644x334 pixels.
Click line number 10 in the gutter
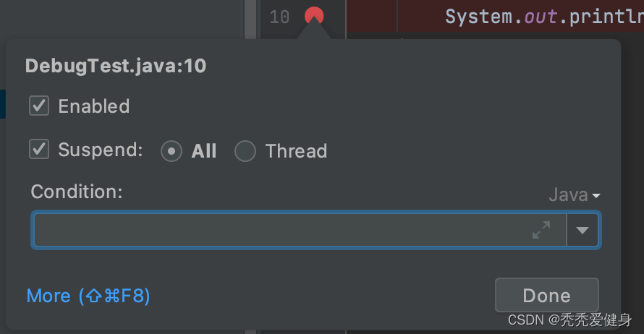(279, 17)
